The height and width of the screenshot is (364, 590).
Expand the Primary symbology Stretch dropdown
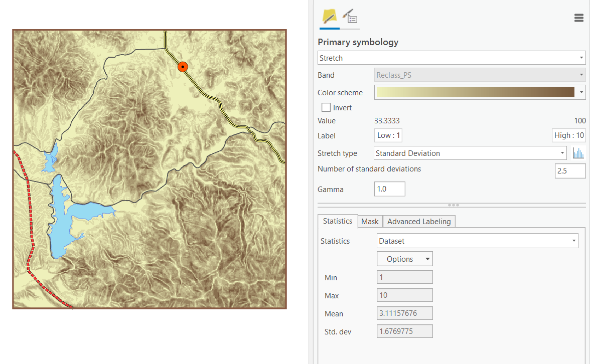(452, 58)
